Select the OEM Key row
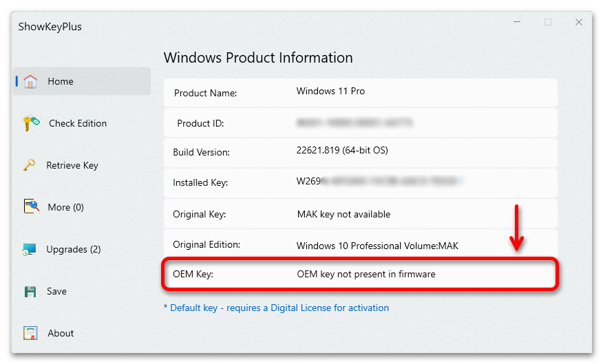603x364 pixels. (360, 275)
